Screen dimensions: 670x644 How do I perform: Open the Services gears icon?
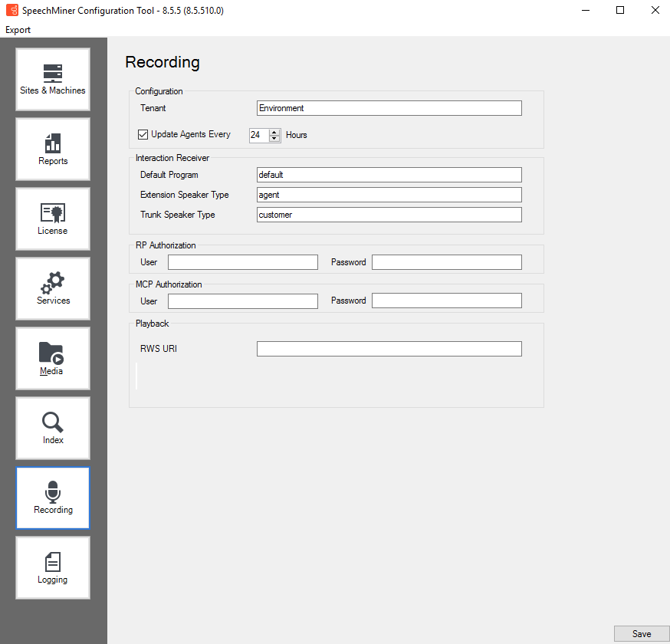[53, 283]
